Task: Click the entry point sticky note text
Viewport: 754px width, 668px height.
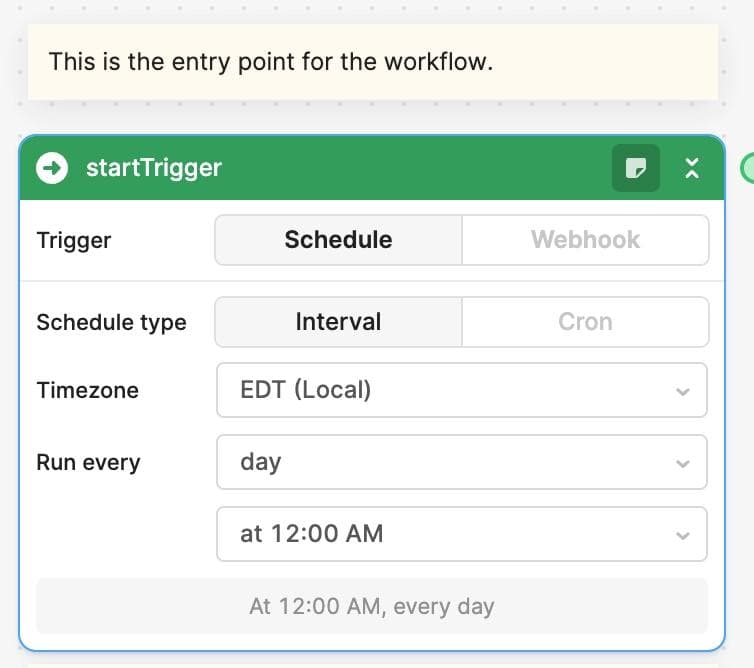Action: click(271, 62)
